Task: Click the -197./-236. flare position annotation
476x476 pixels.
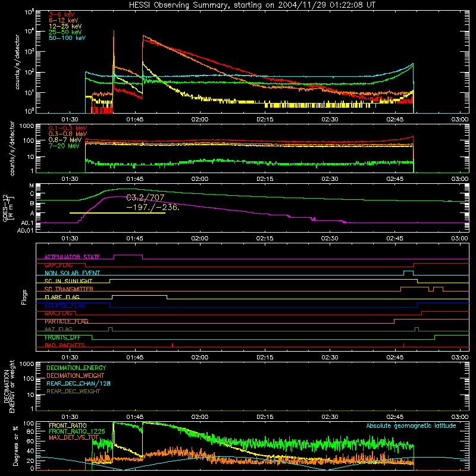Action: pos(153,207)
